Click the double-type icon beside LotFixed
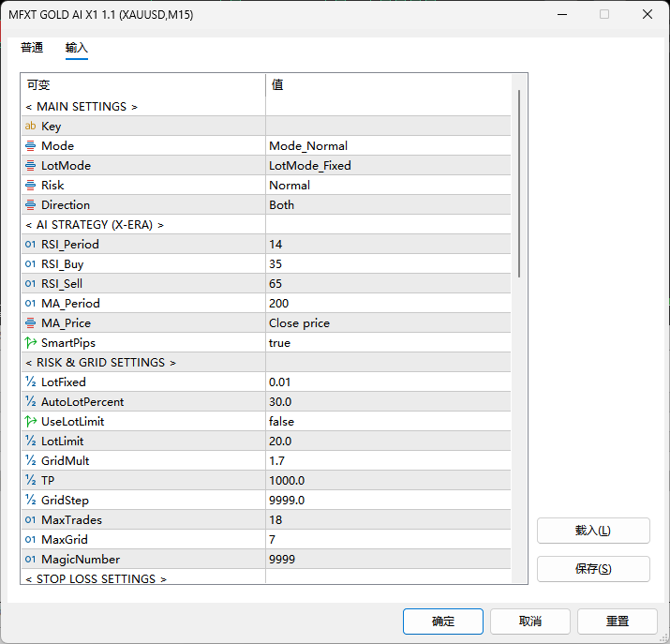This screenshot has width=670, height=644. (30, 382)
